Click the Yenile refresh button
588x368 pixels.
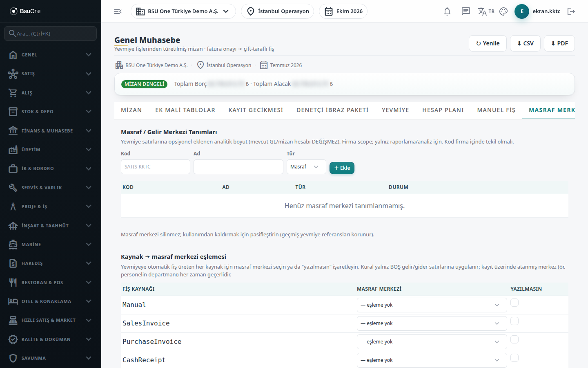tap(488, 43)
